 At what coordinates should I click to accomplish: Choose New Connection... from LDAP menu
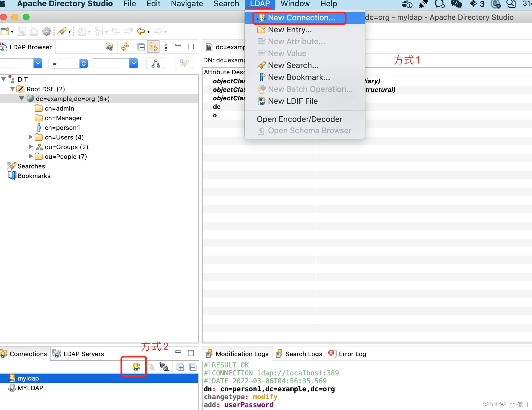(x=305, y=18)
